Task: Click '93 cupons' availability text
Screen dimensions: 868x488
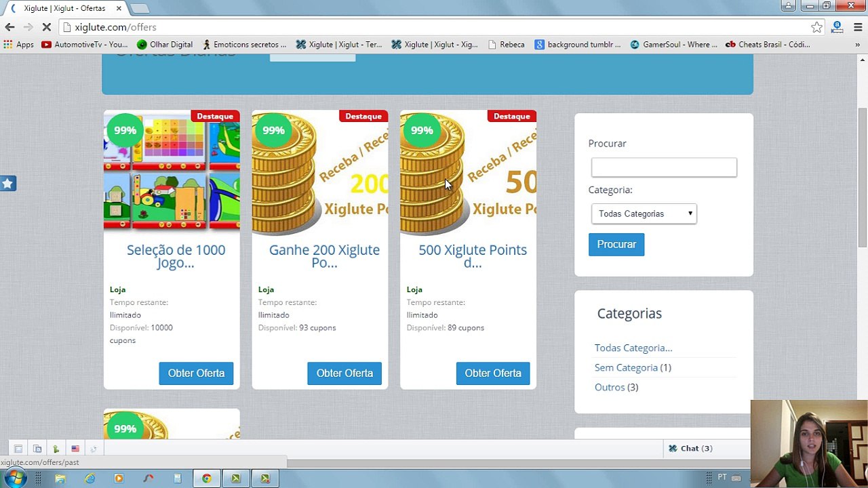Action: coord(317,327)
